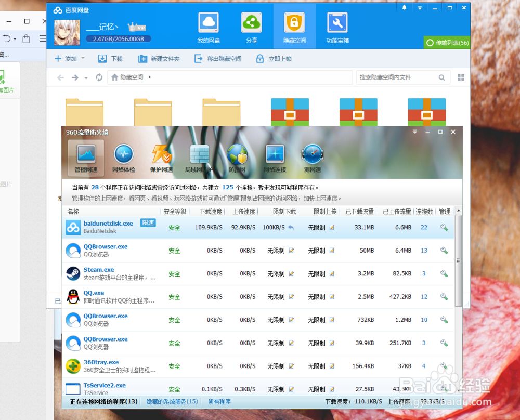Refresh the hidden space file list
Screen dimensions: 520x420
pyautogui.click(x=99, y=77)
